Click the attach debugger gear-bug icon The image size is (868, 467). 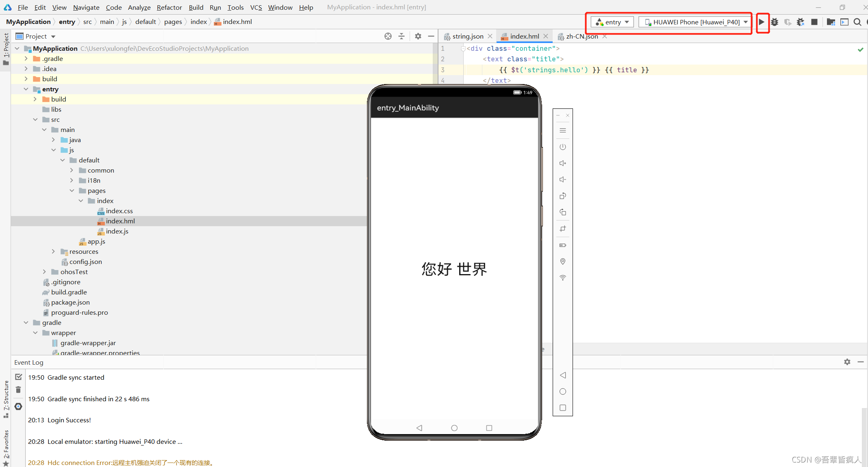pos(801,22)
